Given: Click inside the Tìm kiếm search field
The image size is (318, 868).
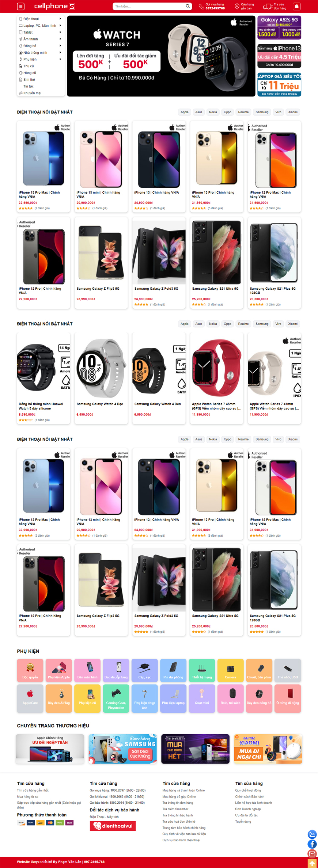Looking at the screenshot, I should (148, 6).
